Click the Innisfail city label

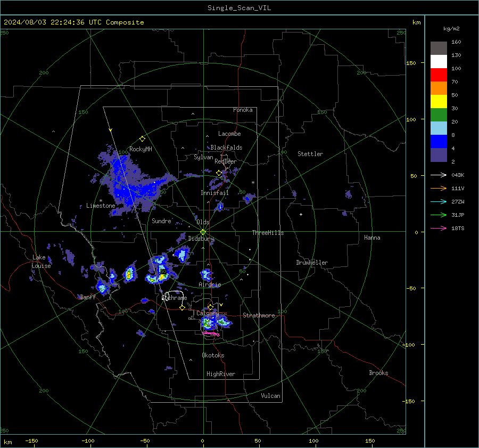(x=214, y=193)
